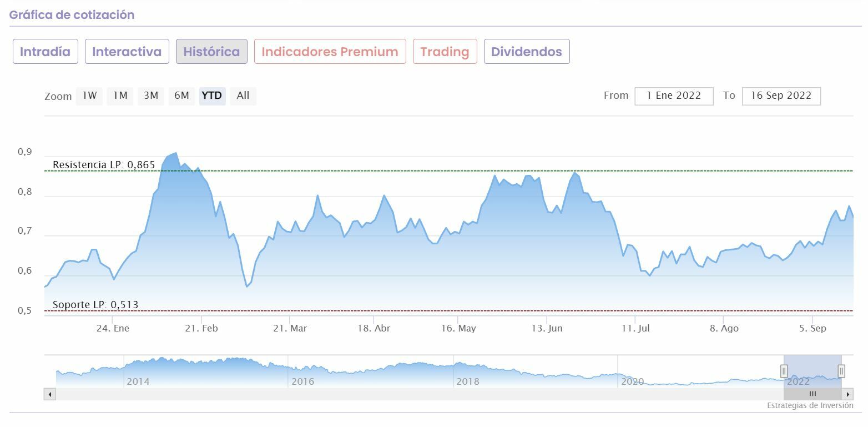Click the left range handle in navigator
The image size is (868, 427).
point(784,371)
